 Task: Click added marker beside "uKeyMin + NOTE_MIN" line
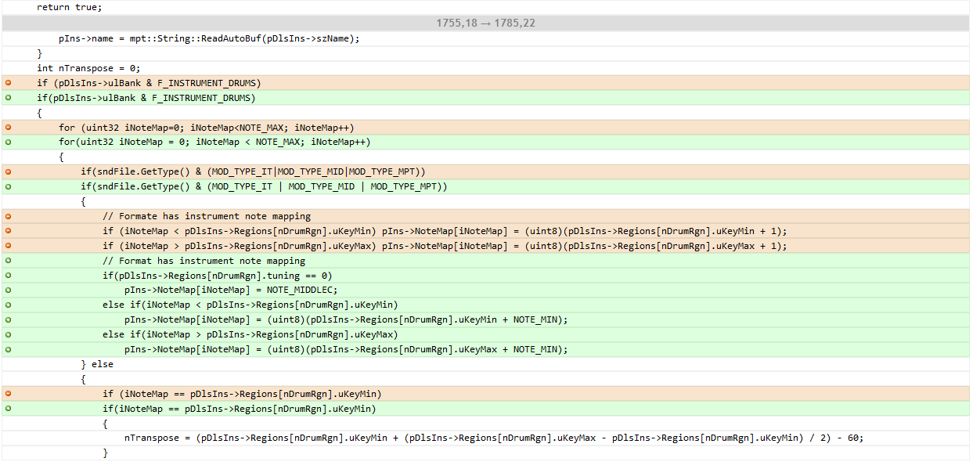[x=8, y=321]
